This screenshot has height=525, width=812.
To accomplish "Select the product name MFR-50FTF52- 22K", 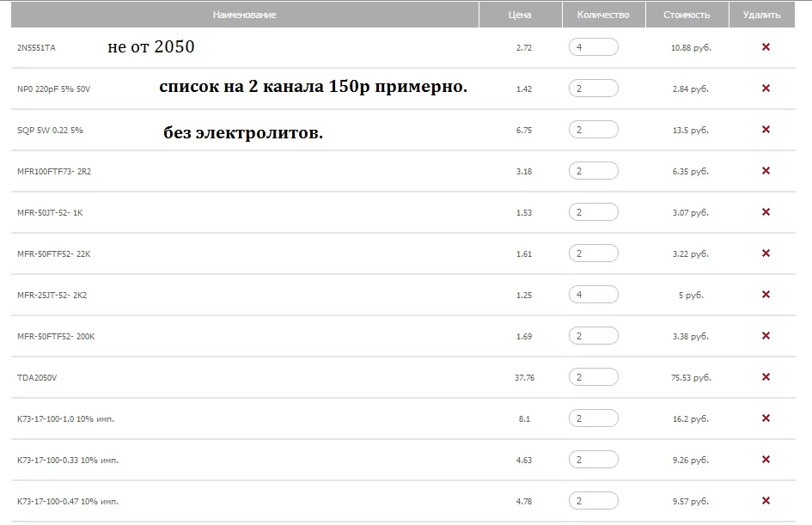I will [54, 253].
